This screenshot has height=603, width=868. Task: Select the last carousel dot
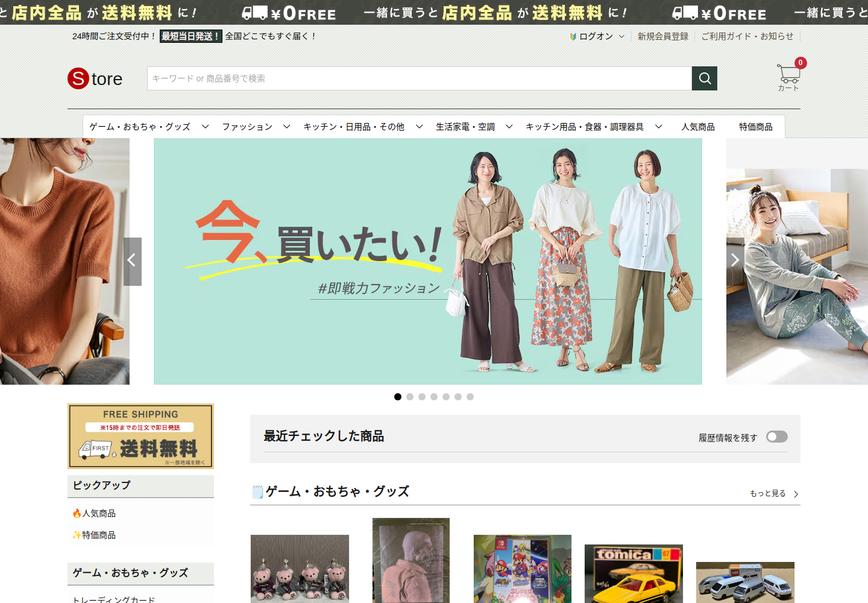pos(470,397)
